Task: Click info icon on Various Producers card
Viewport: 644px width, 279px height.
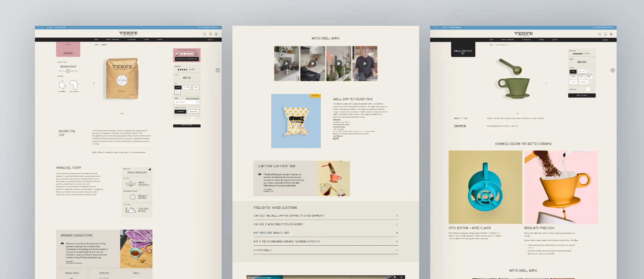Action: click(x=150, y=170)
